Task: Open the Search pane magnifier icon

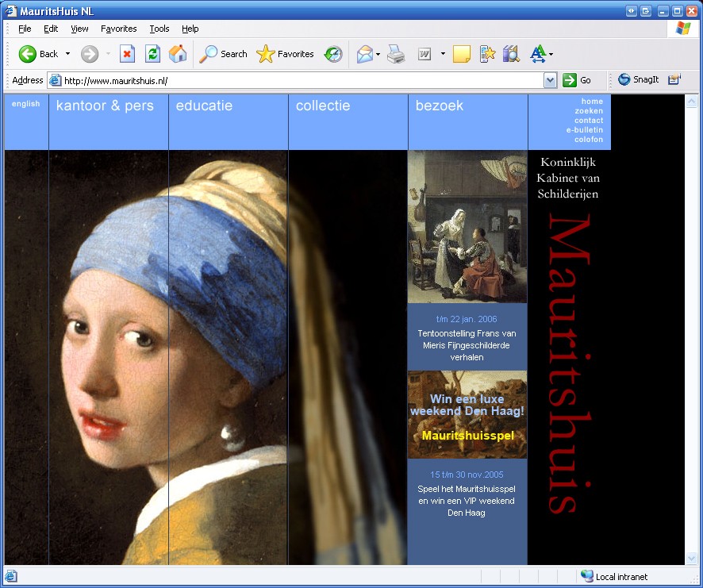Action: coord(208,54)
